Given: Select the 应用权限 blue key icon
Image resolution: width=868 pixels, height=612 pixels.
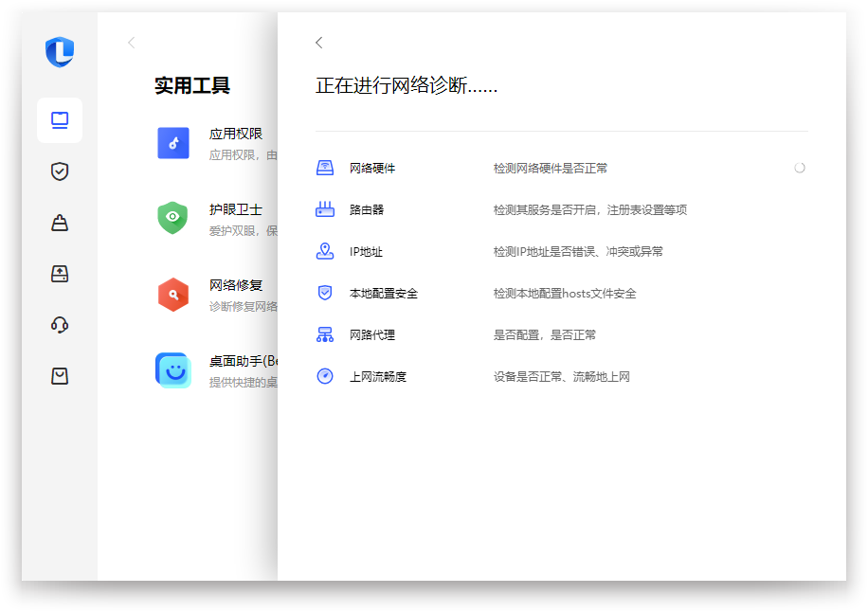Looking at the screenshot, I should tap(173, 143).
